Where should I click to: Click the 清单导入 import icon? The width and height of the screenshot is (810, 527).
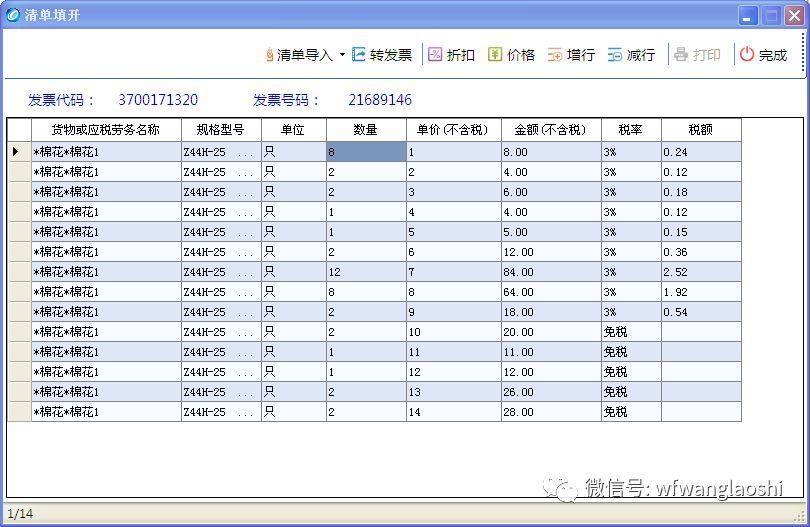click(269, 55)
